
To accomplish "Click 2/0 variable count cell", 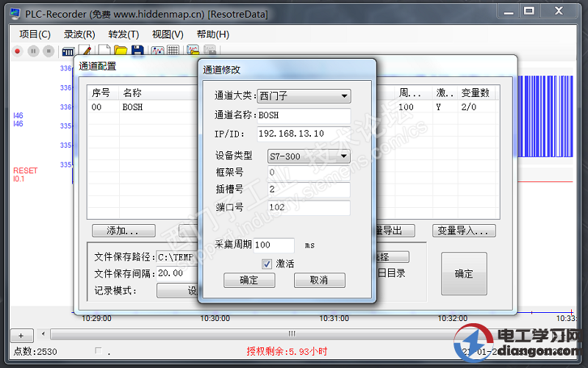I will point(468,107).
